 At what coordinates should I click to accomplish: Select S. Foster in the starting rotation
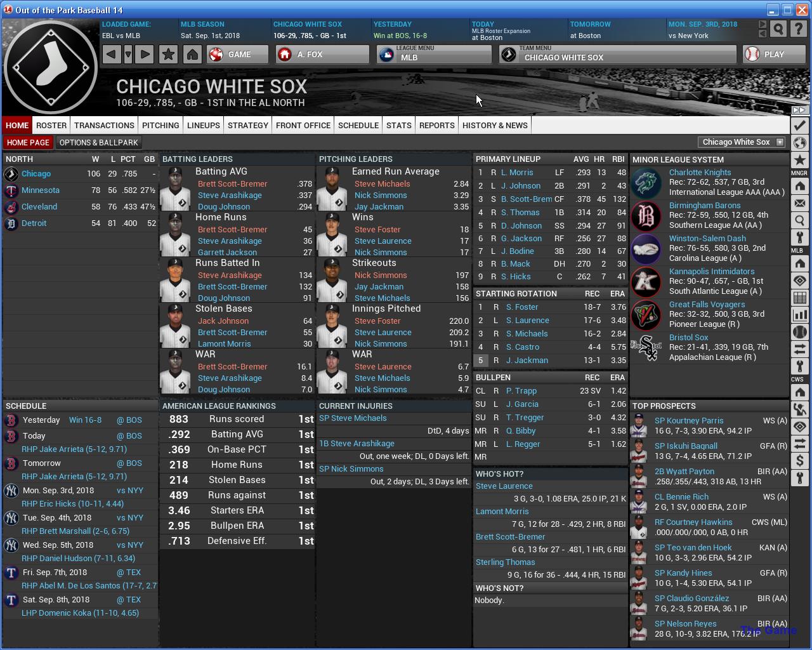[522, 307]
